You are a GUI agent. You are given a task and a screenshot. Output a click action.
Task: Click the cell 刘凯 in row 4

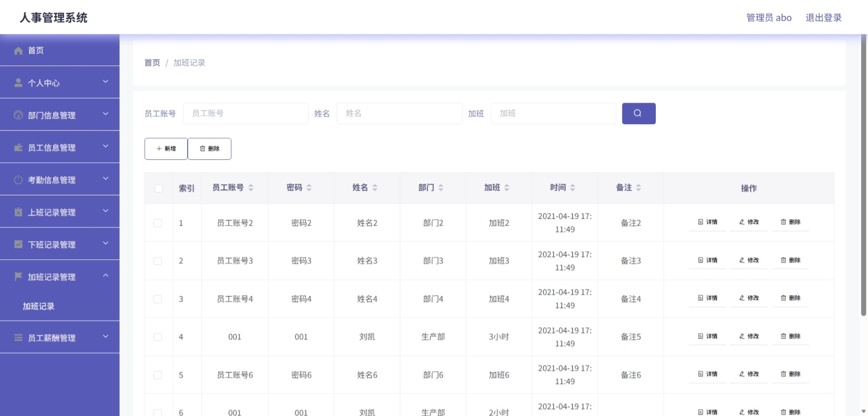point(367,337)
